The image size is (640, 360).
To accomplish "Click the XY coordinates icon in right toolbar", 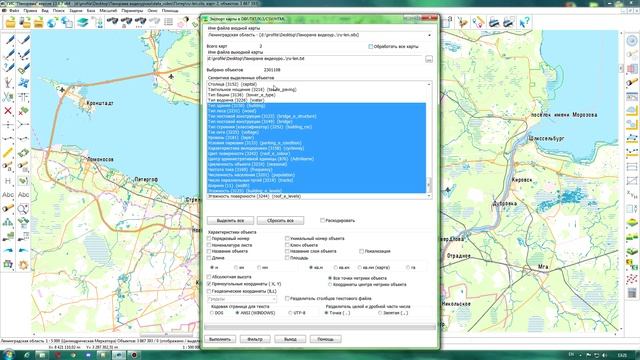I will click(x=632, y=194).
